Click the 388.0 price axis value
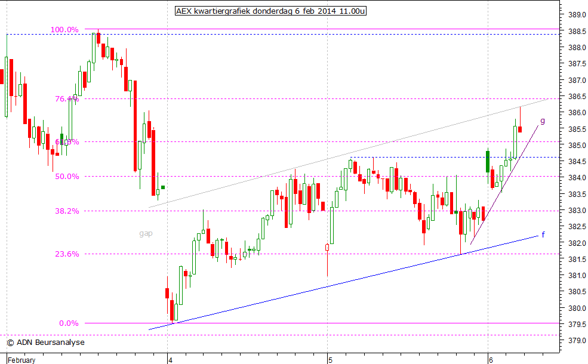588x364 pixels. click(x=577, y=48)
